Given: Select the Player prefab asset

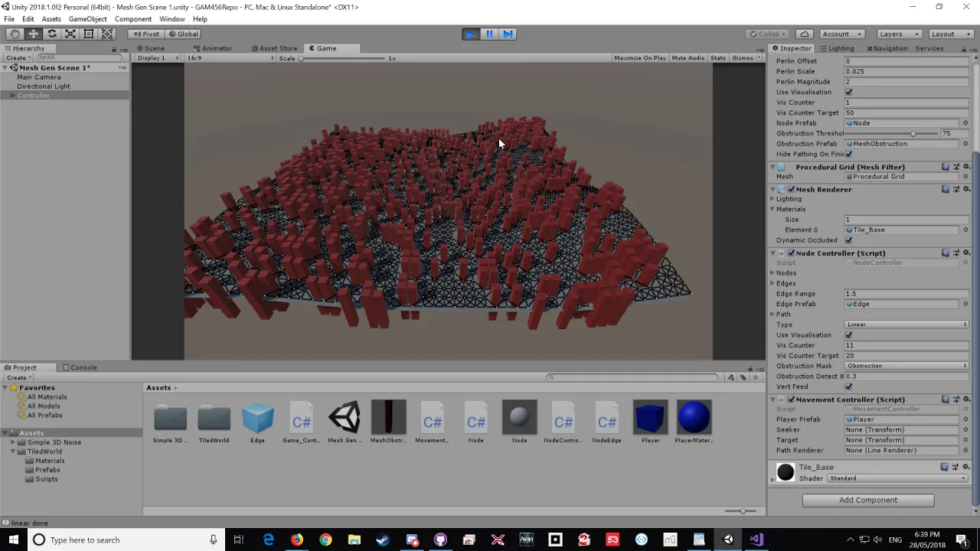Looking at the screenshot, I should [x=650, y=422].
